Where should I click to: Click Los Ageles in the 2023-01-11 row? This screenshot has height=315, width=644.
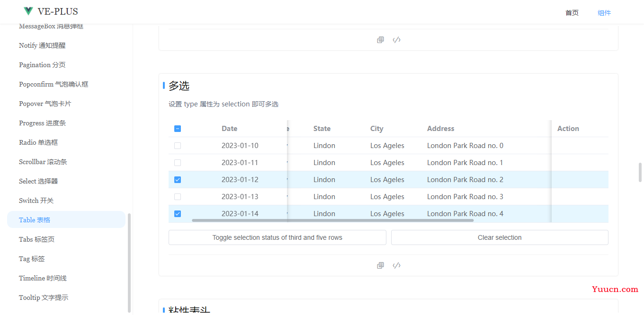click(x=387, y=163)
